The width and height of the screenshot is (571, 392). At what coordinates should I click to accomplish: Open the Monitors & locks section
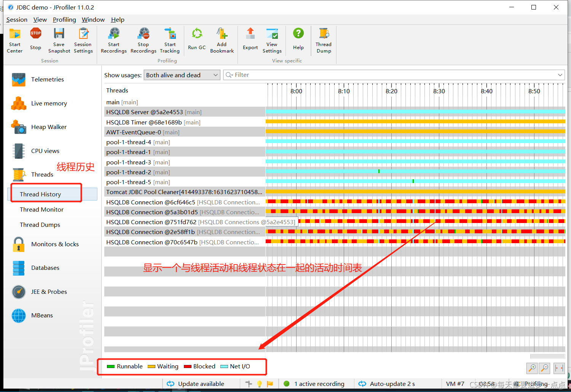coord(55,244)
